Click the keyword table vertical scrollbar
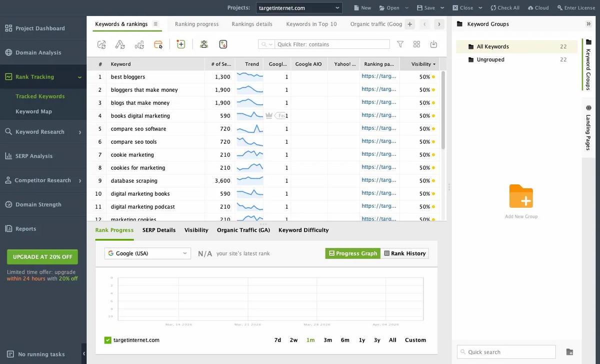Screen dimensions: 600x364 (443, 110)
